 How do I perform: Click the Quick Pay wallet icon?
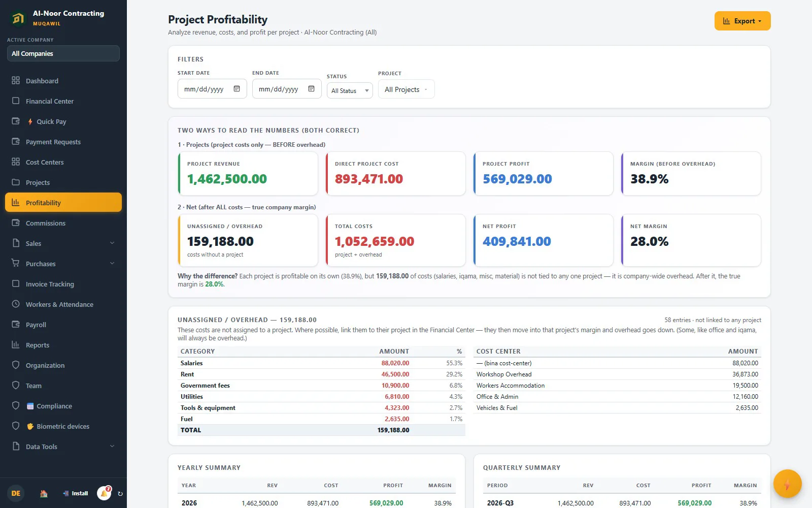point(16,121)
